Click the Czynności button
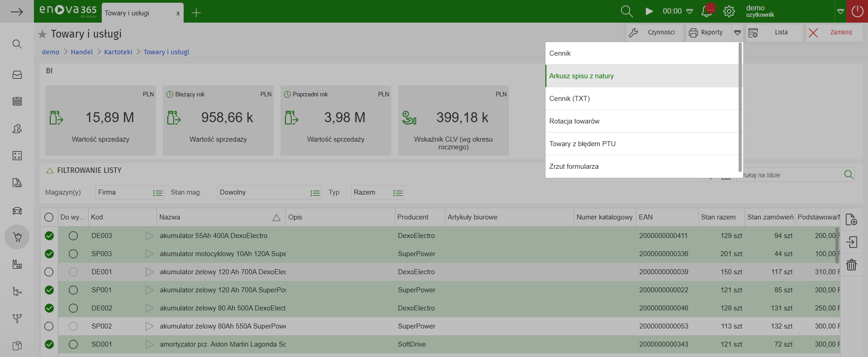This screenshot has width=868, height=357. click(x=654, y=33)
